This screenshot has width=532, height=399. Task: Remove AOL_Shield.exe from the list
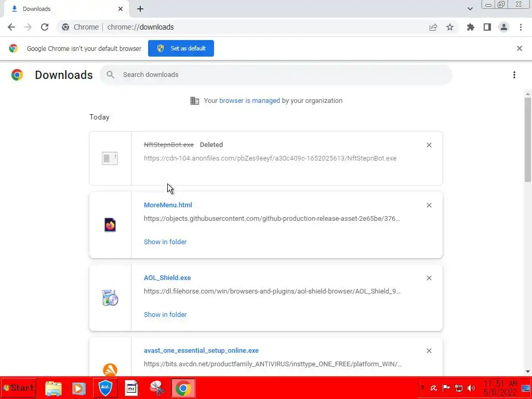(x=429, y=278)
